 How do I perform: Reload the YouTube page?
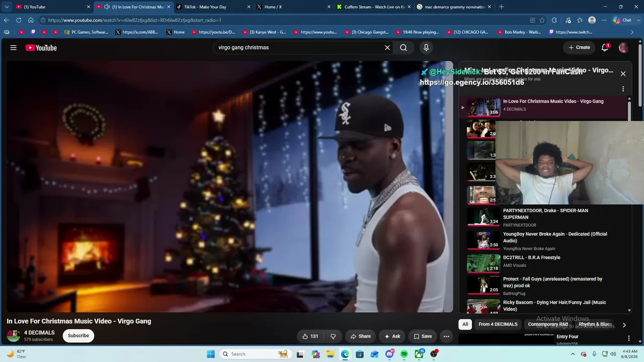(x=19, y=20)
